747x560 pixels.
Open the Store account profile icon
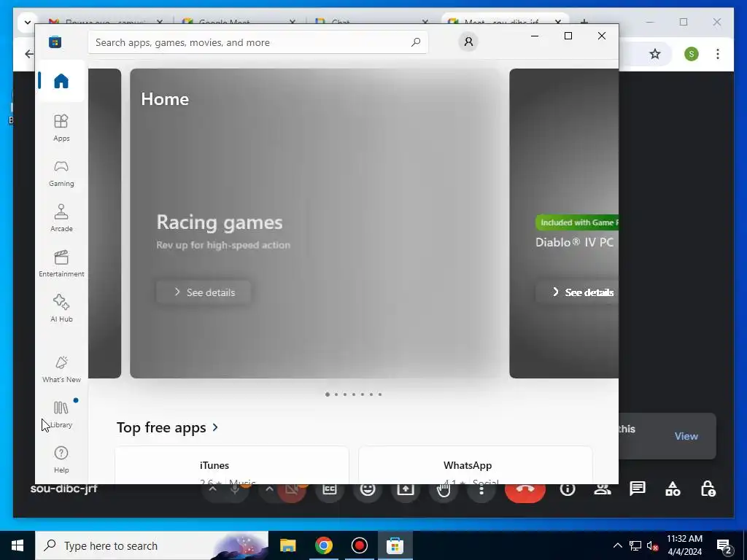(x=468, y=42)
